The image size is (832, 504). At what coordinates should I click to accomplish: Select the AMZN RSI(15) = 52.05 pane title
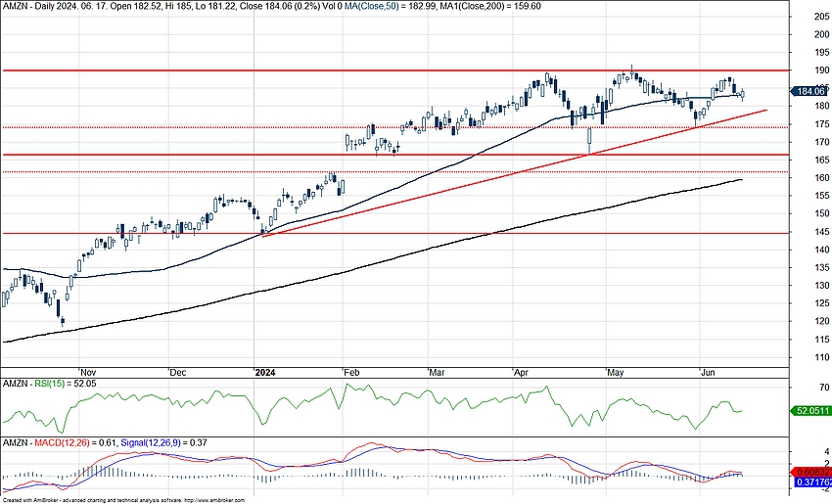click(49, 384)
